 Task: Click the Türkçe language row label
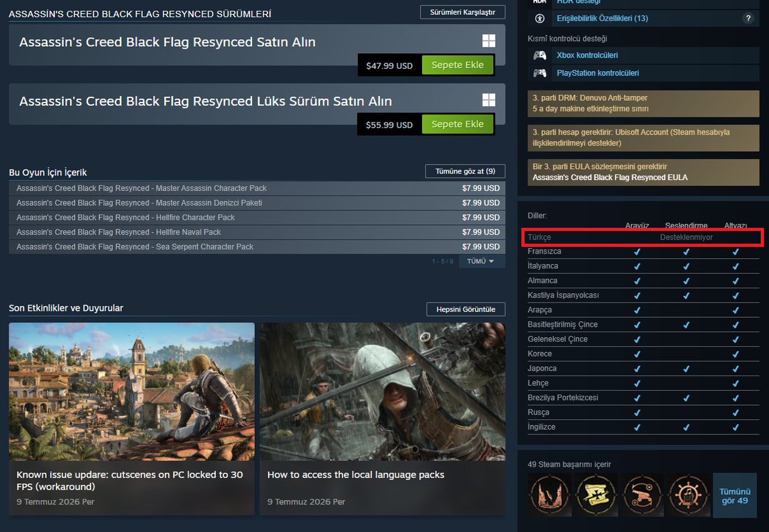tap(539, 237)
